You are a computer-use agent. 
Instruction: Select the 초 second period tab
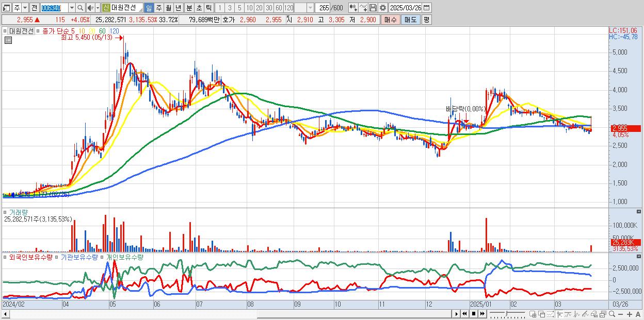click(199, 8)
